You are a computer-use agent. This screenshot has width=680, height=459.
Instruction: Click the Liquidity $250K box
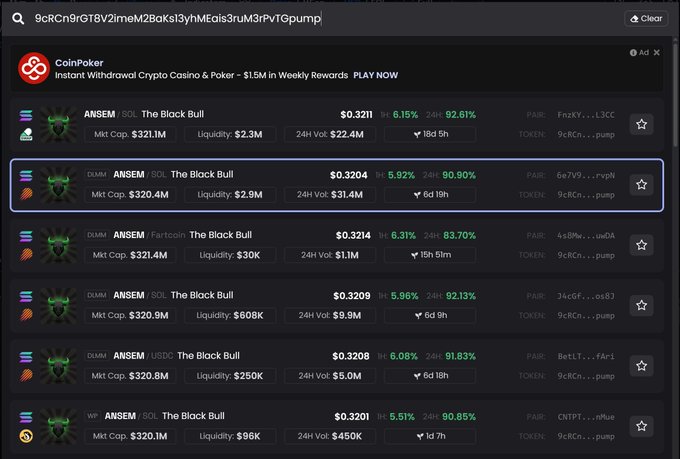click(230, 376)
